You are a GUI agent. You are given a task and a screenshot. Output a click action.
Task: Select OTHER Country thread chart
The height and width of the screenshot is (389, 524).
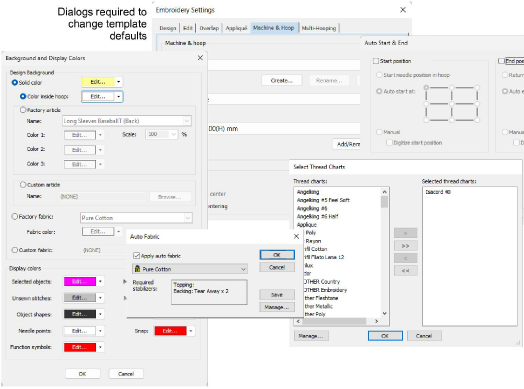[321, 282]
